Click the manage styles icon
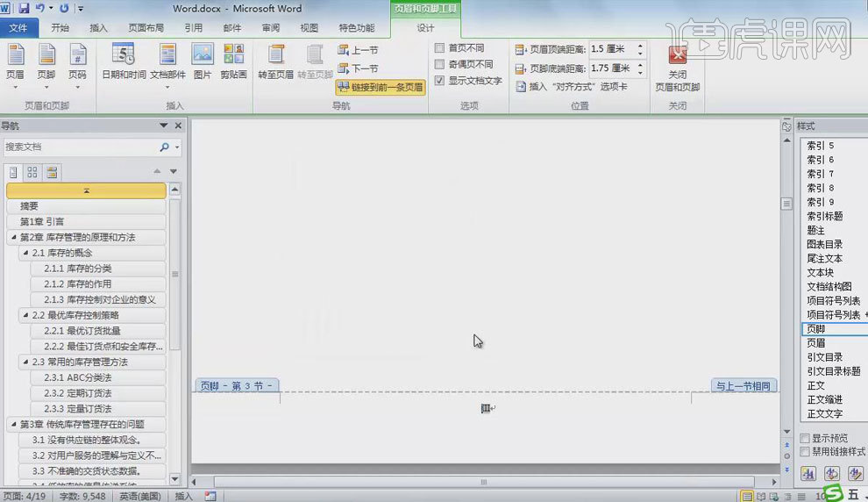 (x=855, y=474)
